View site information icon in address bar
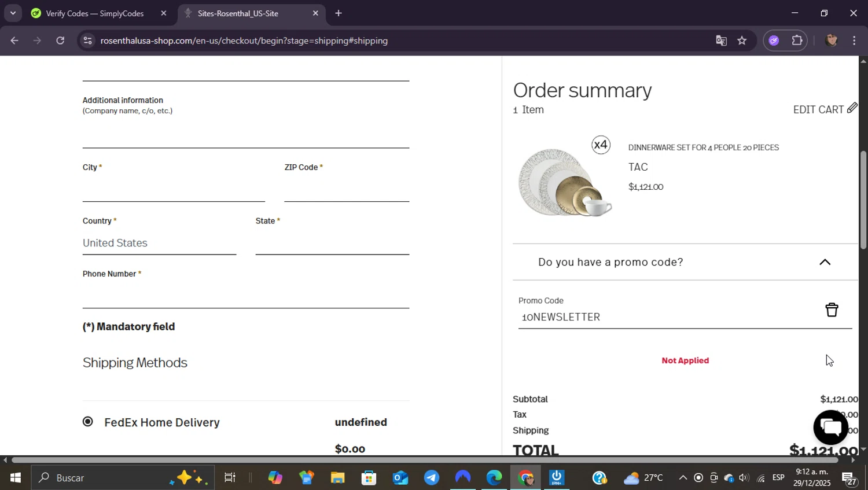The image size is (868, 490). coord(87,40)
